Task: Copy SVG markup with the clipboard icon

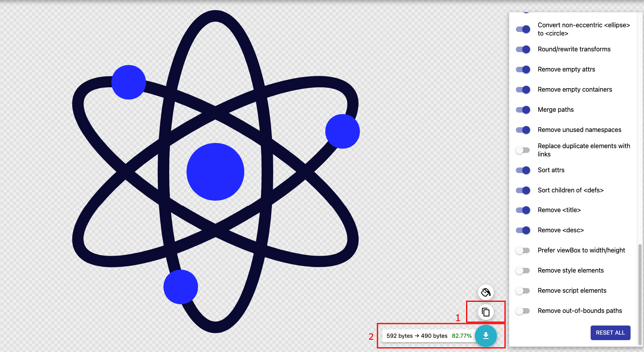Action: pyautogui.click(x=486, y=312)
